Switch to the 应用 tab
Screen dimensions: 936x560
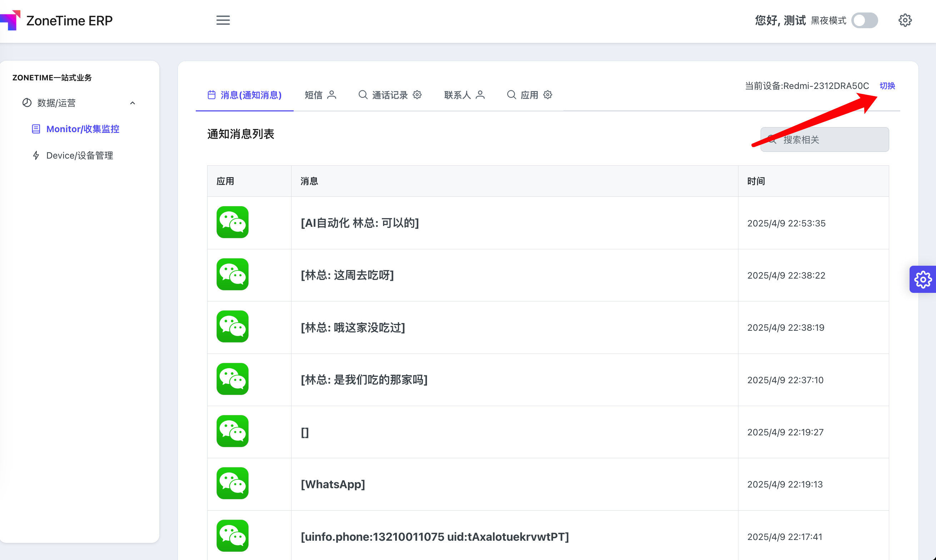pos(529,95)
